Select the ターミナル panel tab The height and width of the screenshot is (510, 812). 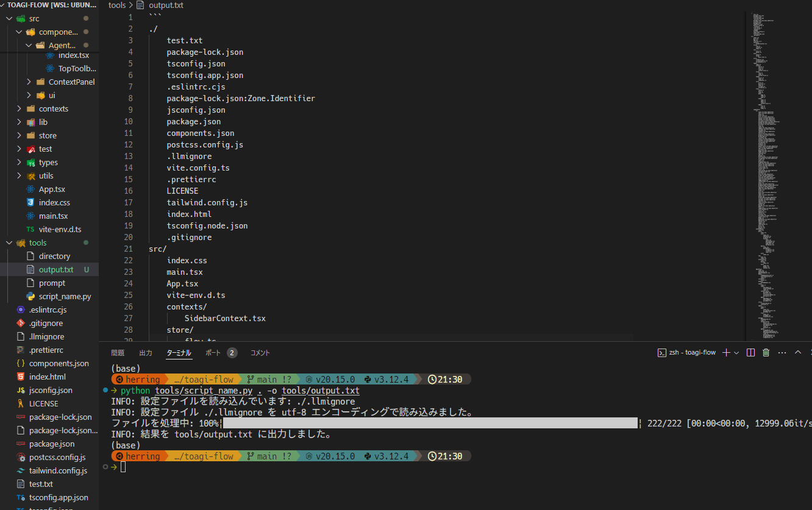point(179,353)
